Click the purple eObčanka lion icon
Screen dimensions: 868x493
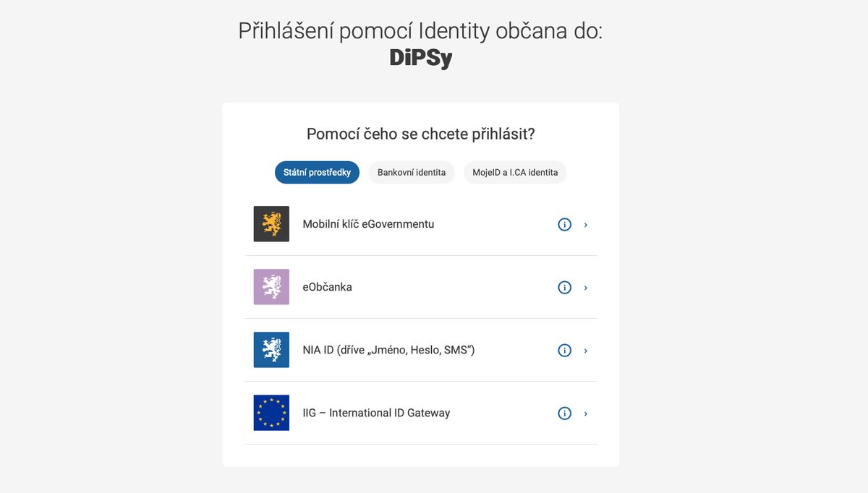pyautogui.click(x=271, y=287)
